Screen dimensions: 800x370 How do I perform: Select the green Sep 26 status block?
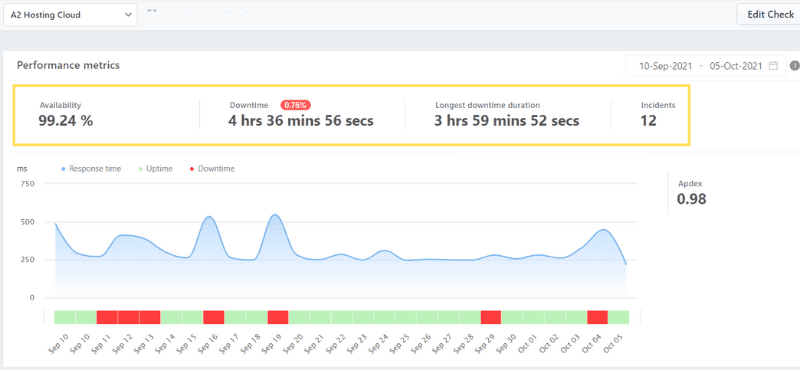pyautogui.click(x=427, y=317)
